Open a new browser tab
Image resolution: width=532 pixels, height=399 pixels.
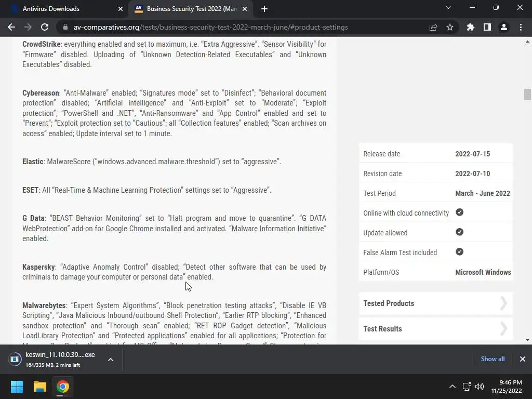[x=264, y=9]
